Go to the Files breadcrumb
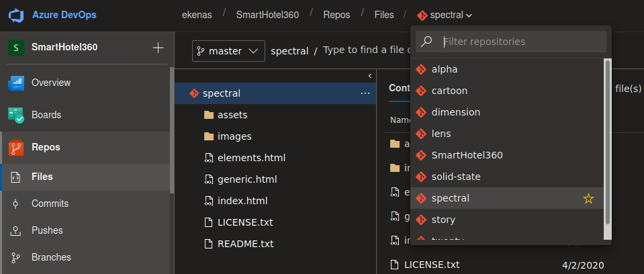Viewport: 644px width, 274px height. click(384, 15)
